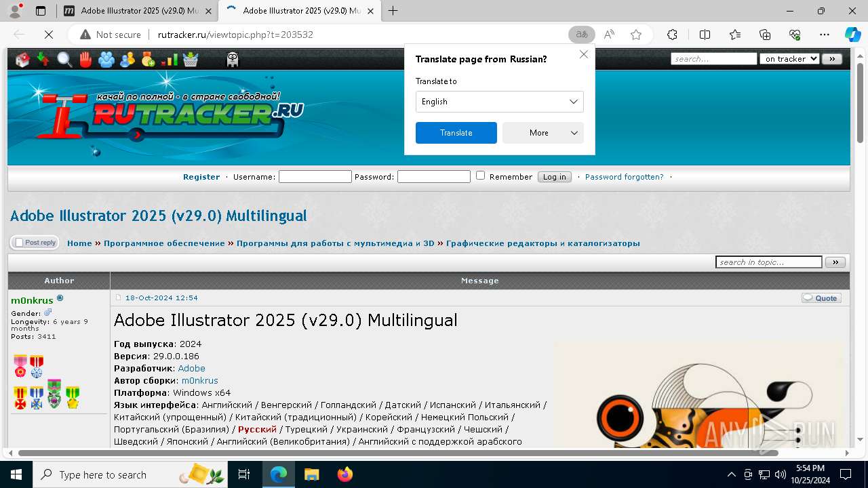Follow the 'Password forgotten?' link
Viewport: 868px width, 488px height.
(624, 177)
